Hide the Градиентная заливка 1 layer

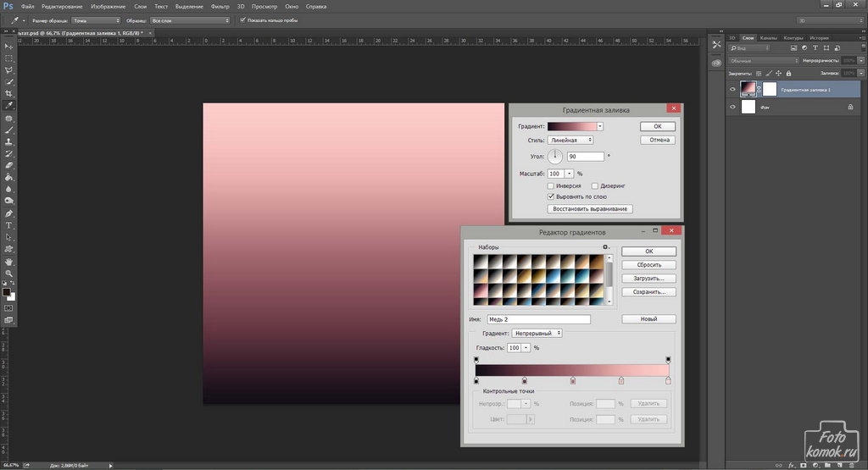(733, 88)
